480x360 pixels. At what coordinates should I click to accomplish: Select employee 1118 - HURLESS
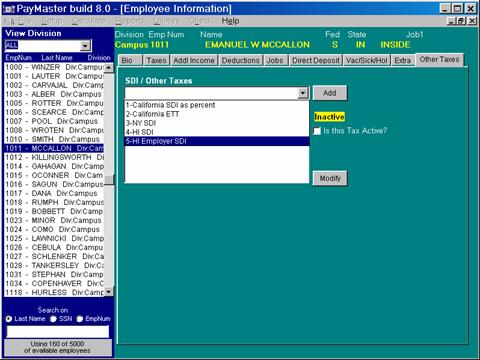(x=54, y=292)
